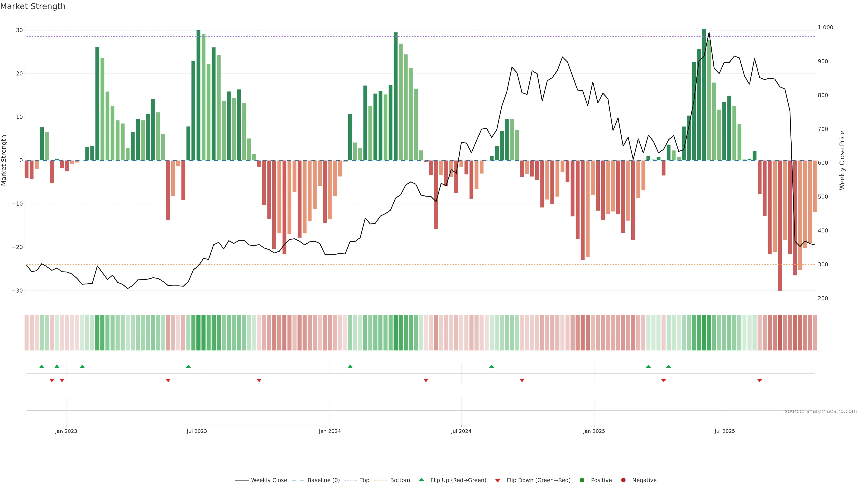Click the Market Strength chart title
868x488 pixels.
tap(33, 6)
